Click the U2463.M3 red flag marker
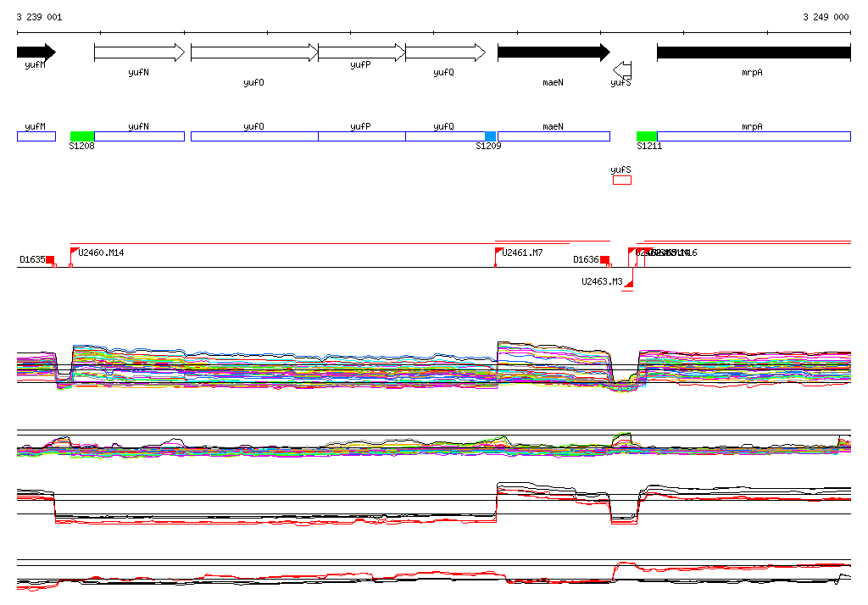Viewport: 868px width, 605px height. [x=629, y=283]
